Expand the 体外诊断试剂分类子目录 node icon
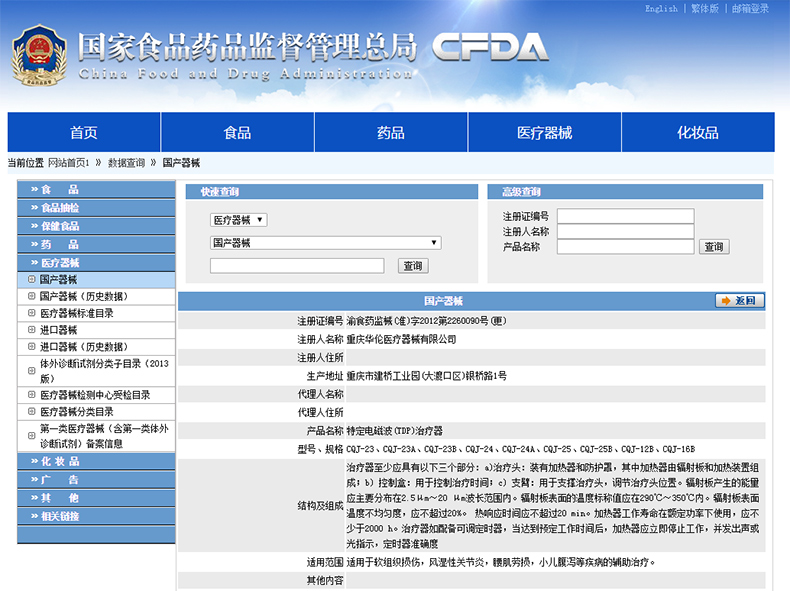 tap(32, 371)
